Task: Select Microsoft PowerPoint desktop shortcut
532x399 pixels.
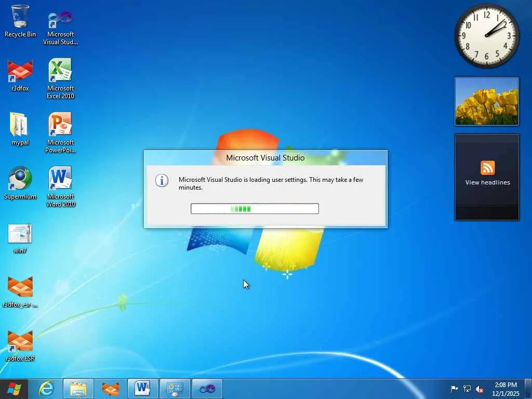Action: (x=60, y=132)
